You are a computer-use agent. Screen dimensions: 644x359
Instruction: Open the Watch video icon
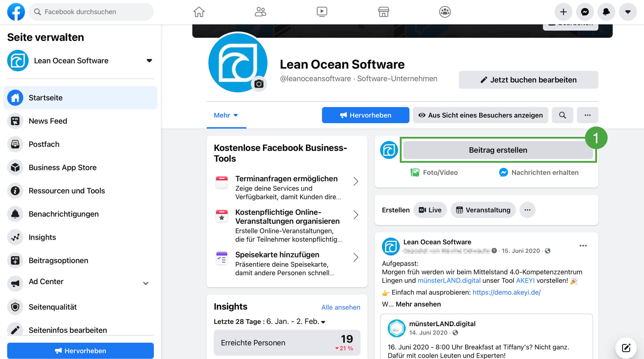(x=322, y=12)
